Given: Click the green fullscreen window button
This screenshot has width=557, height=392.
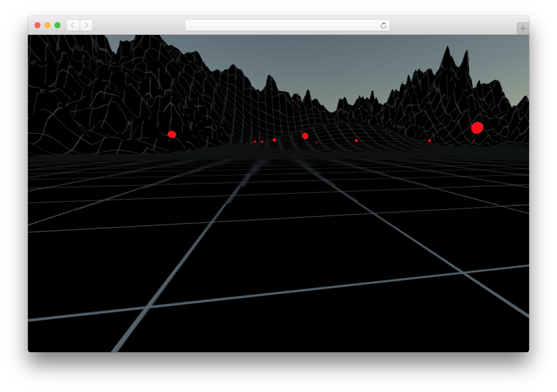Looking at the screenshot, I should pyautogui.click(x=57, y=25).
